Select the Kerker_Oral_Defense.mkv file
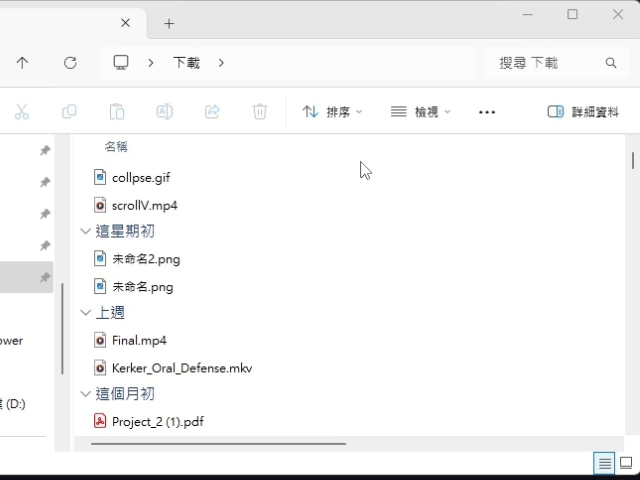 pyautogui.click(x=181, y=368)
